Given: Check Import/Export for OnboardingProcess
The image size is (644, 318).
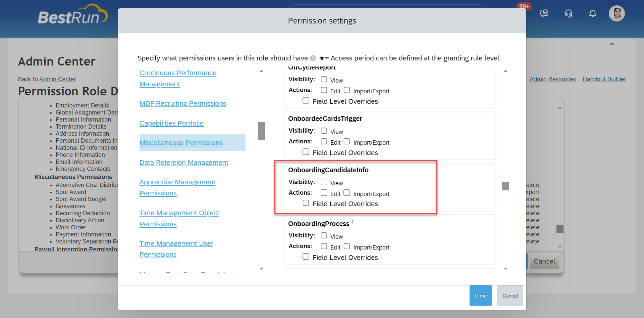Looking at the screenshot, I should pos(347,246).
